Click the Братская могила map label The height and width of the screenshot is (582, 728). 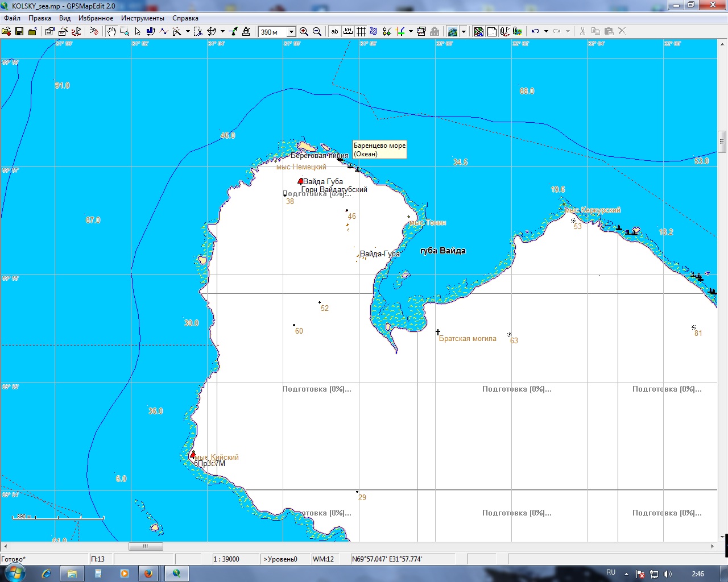pos(468,339)
